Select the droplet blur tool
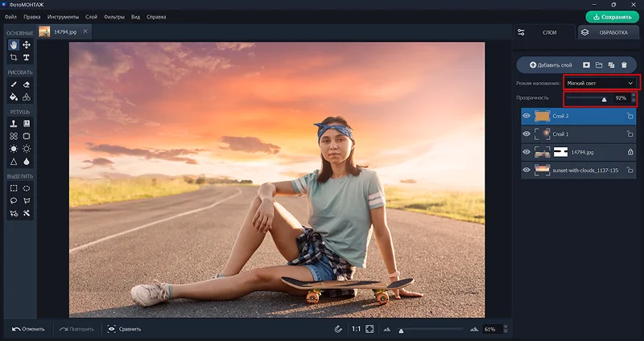Viewport: 644px width, 341px height. tap(27, 162)
